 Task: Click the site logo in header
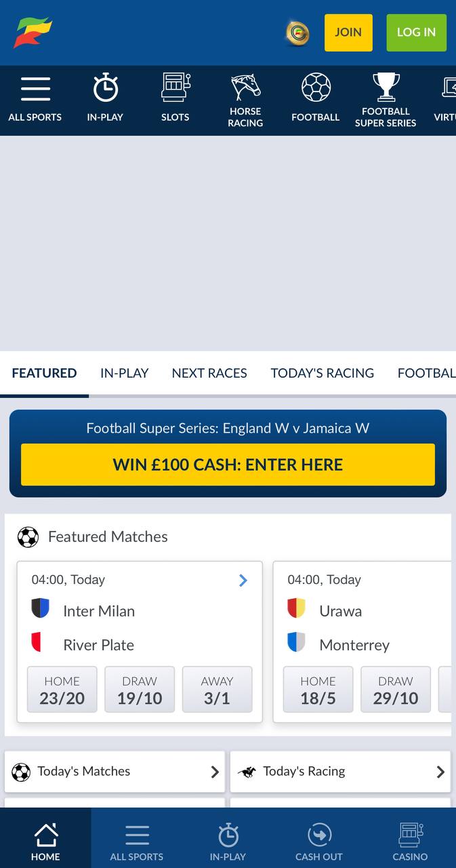coord(33,32)
